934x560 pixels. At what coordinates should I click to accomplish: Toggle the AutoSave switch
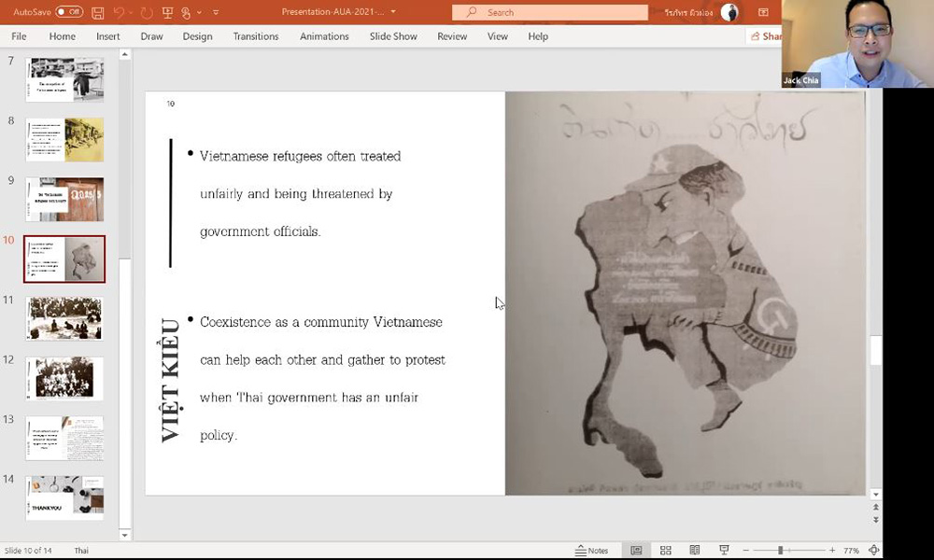[x=69, y=12]
